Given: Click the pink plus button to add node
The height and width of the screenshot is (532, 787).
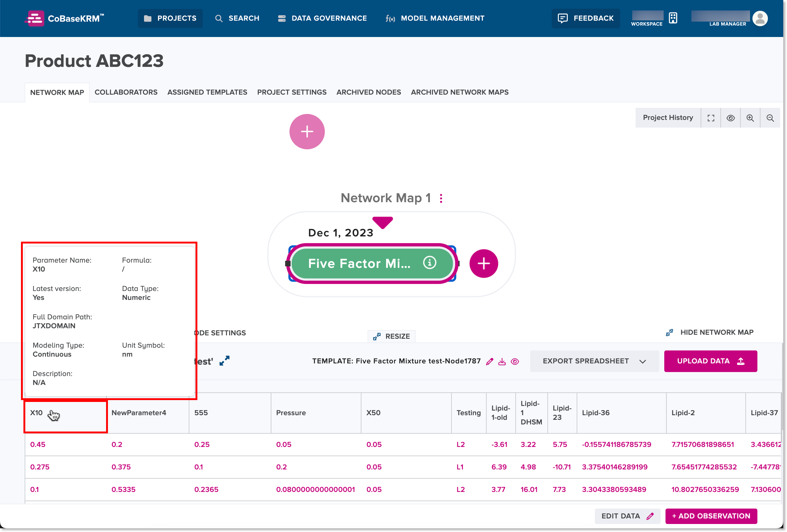Looking at the screenshot, I should (x=484, y=263).
